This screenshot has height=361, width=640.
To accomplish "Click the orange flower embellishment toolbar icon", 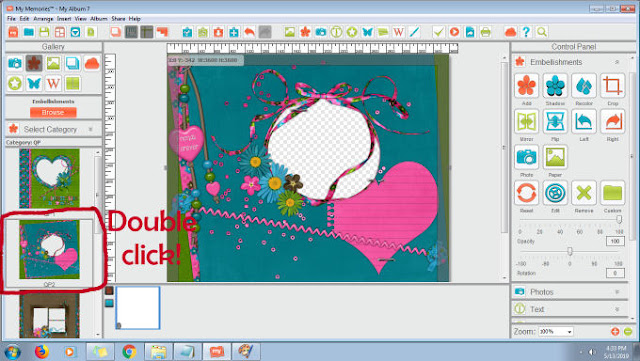I will [305, 32].
